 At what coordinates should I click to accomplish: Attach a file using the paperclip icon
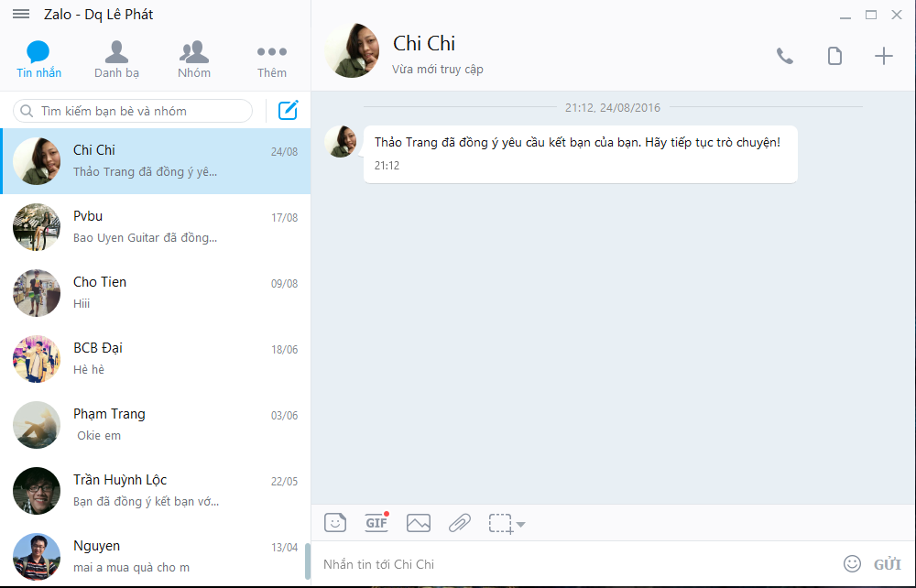pos(459,522)
